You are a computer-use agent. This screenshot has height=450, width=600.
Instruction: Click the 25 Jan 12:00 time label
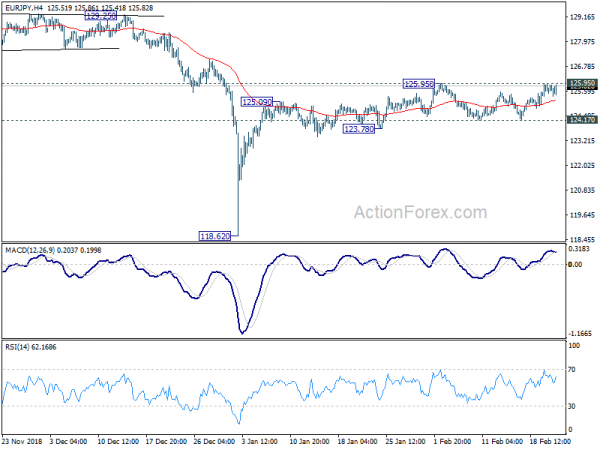(406, 441)
